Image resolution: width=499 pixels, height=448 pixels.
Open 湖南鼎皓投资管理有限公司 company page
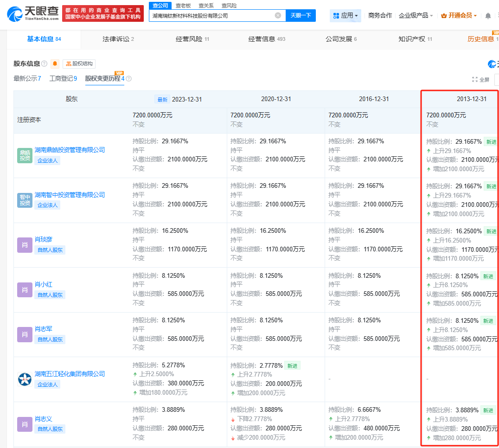(70, 150)
